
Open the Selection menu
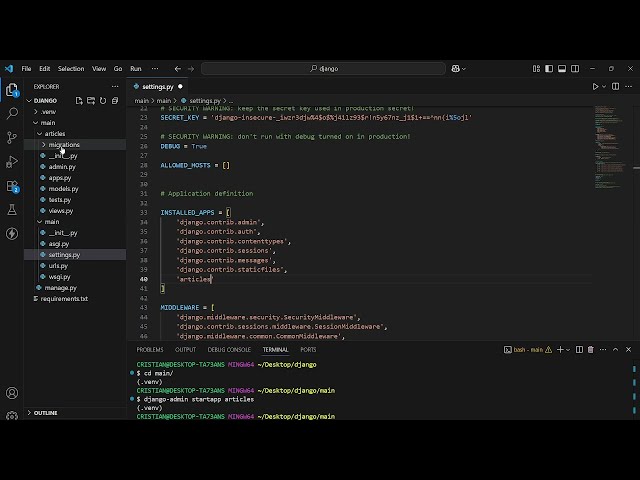point(71,69)
